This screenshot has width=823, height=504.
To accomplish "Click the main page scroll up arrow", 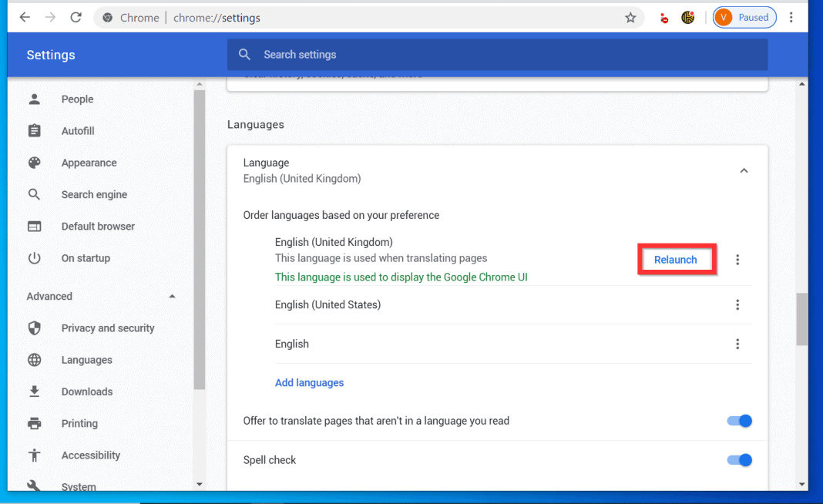I will coord(802,84).
